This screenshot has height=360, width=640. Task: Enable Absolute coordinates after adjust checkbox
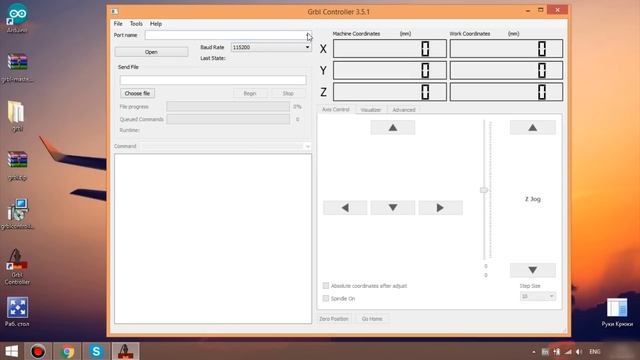pyautogui.click(x=326, y=286)
